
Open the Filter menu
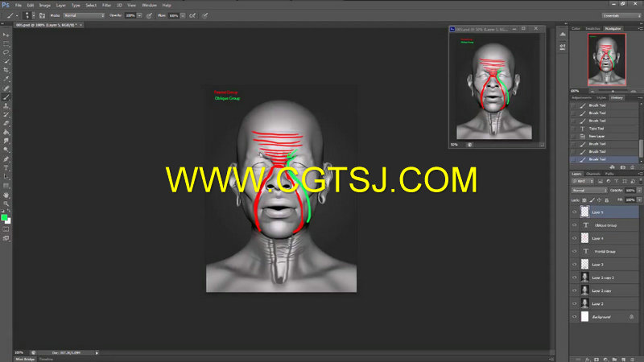[x=106, y=6]
